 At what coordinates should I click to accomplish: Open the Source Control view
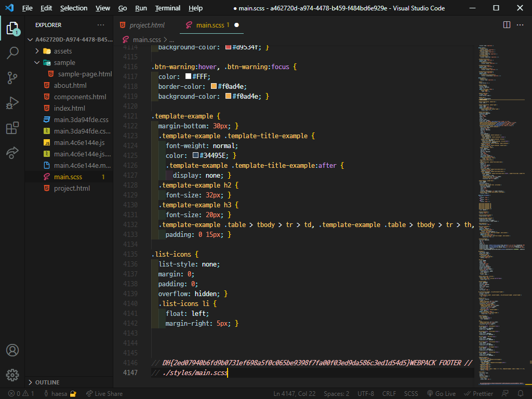coord(12,77)
